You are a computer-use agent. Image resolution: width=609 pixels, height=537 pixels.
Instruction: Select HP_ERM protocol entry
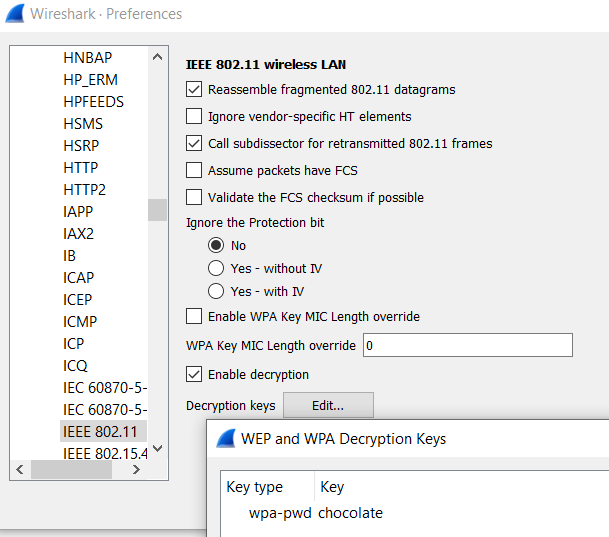click(90, 80)
